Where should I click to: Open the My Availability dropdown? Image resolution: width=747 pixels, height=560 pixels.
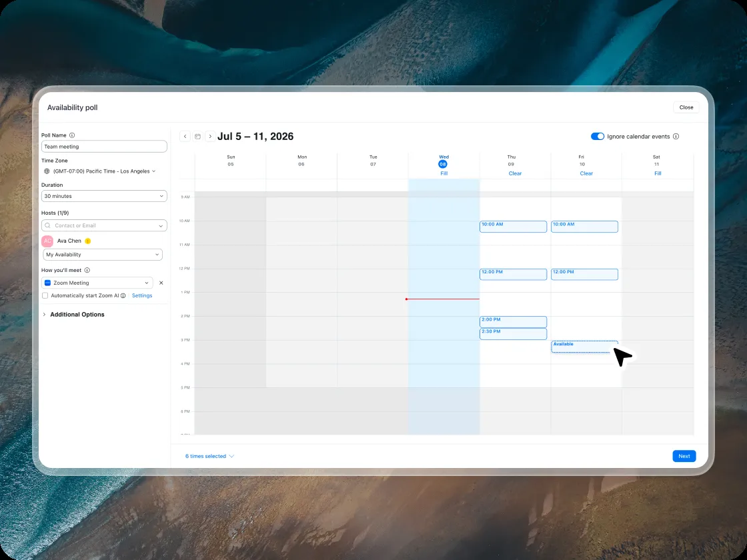pos(103,255)
